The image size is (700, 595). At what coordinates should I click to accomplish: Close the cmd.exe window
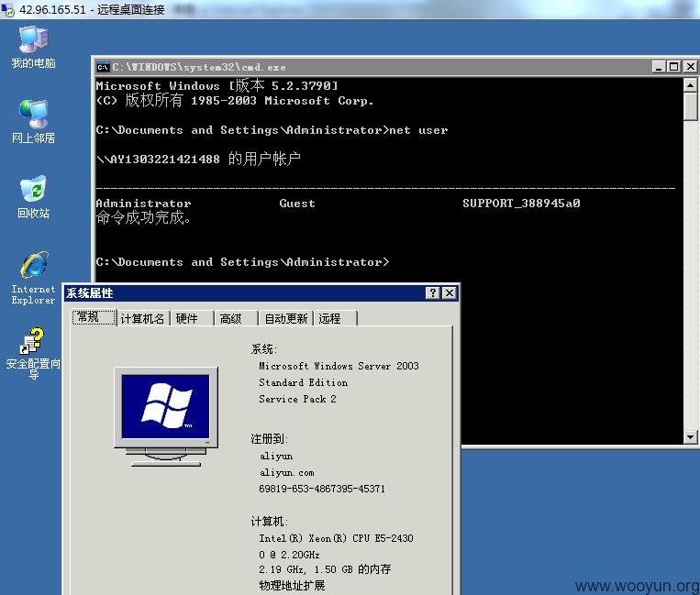click(690, 67)
